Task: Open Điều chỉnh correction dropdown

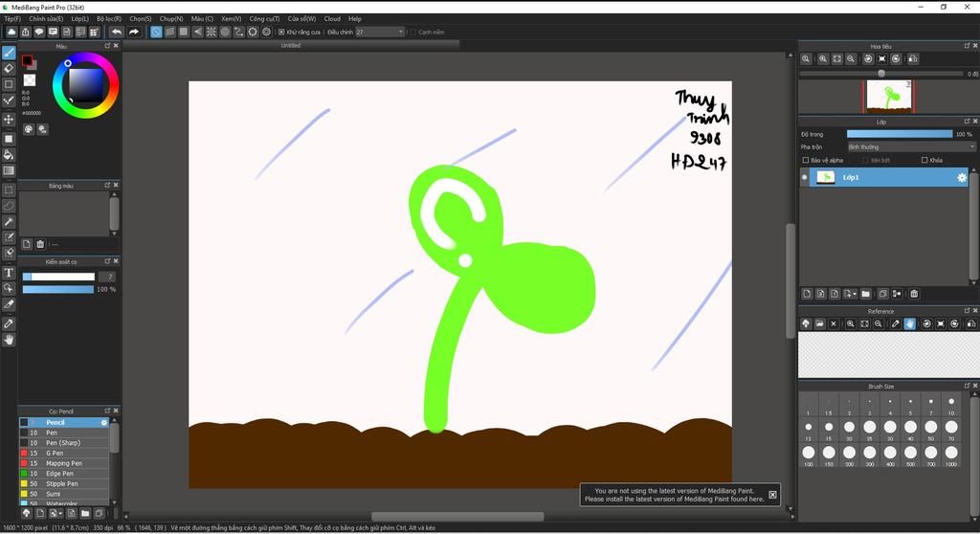Action: (380, 32)
